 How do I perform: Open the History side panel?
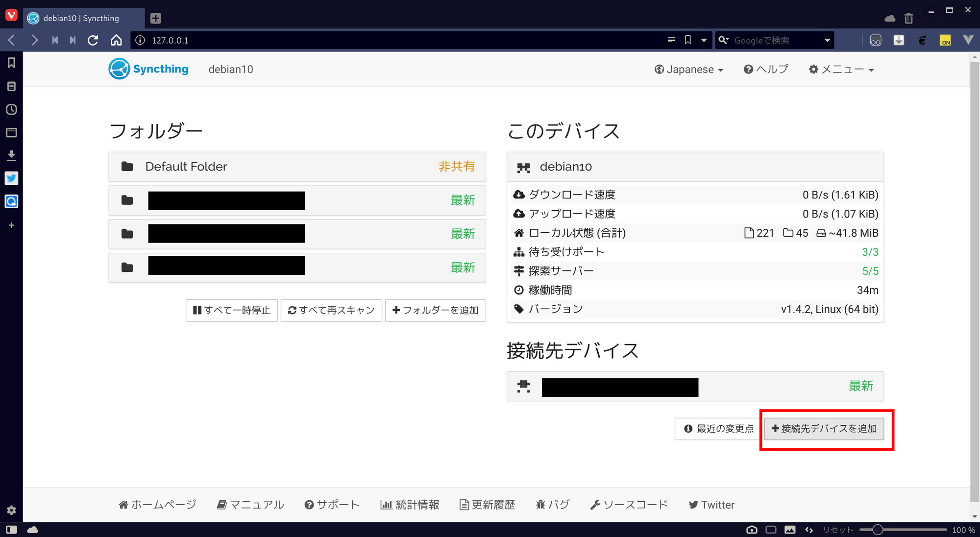[11, 109]
